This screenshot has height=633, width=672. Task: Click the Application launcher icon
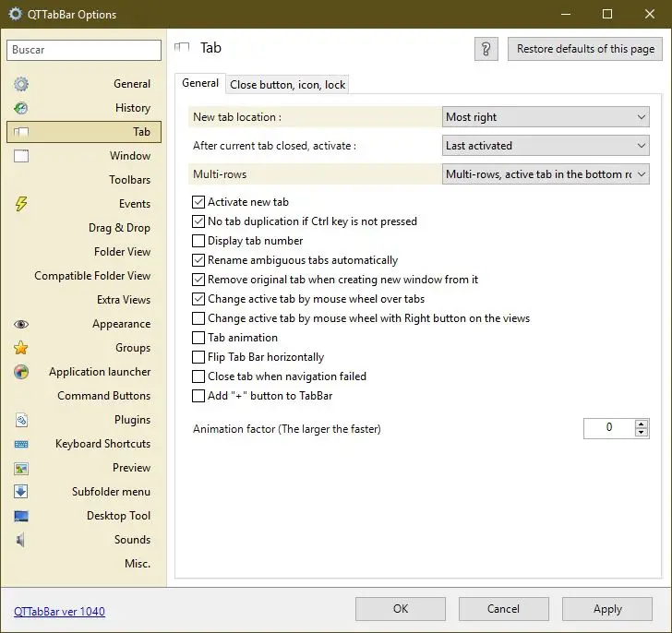click(21, 372)
